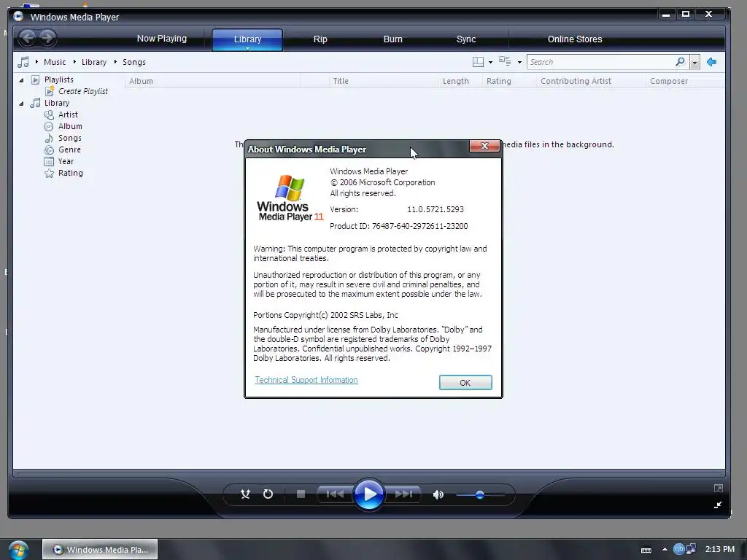The image size is (747, 560).
Task: Click the Create Playlist icon
Action: coord(50,90)
